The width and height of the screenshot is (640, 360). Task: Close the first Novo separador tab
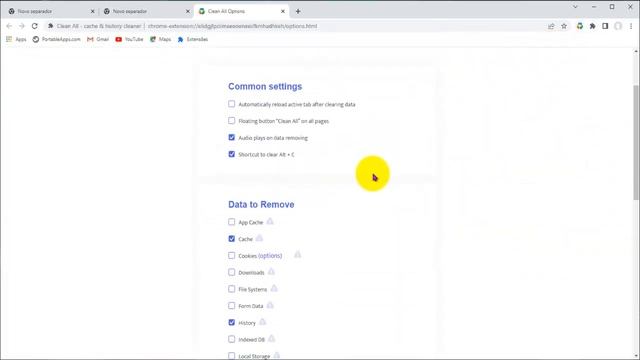pos(92,11)
